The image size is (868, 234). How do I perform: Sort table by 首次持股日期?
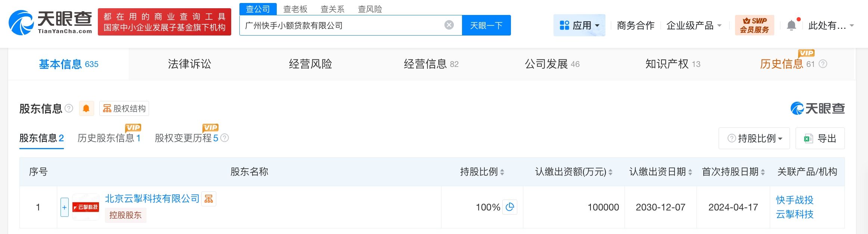pos(763,172)
